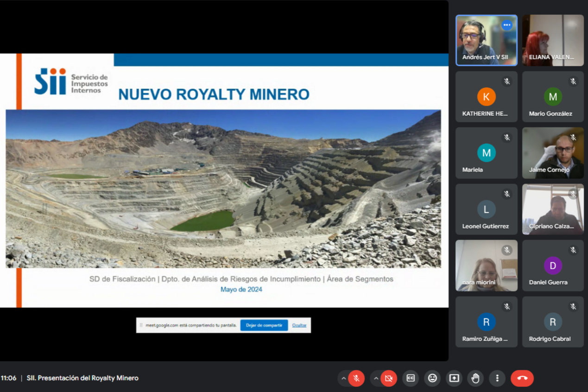Click muted mic icon on Mario González tile
This screenshot has width=588, height=392.
pyautogui.click(x=573, y=82)
